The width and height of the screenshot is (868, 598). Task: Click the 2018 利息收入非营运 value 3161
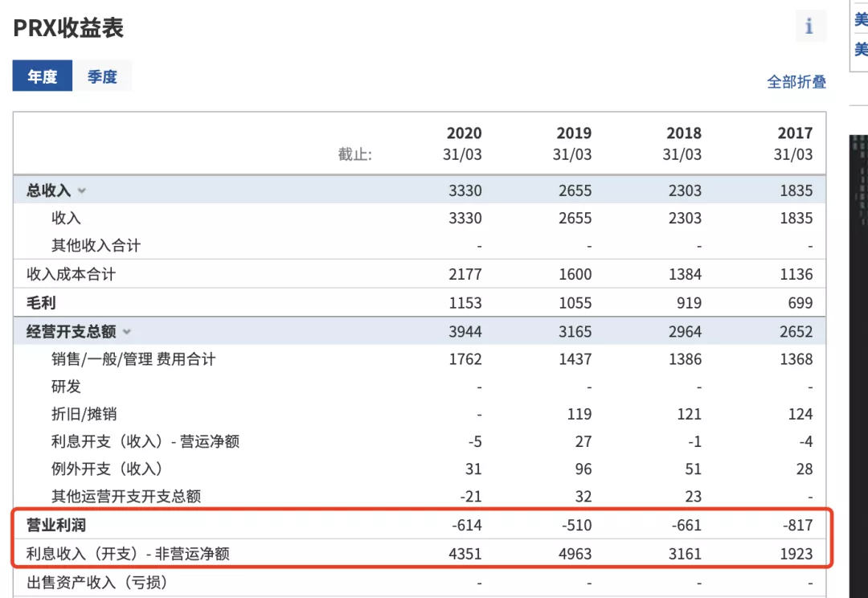pyautogui.click(x=685, y=554)
